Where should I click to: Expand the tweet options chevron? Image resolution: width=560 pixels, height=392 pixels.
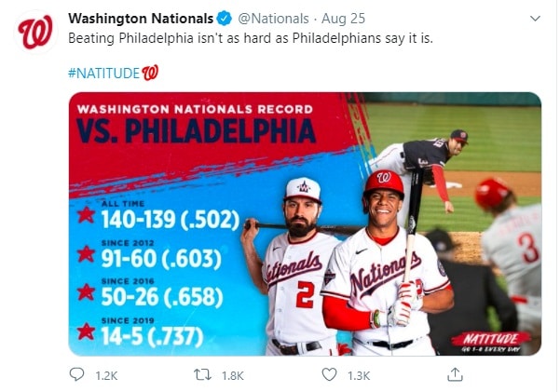(535, 20)
